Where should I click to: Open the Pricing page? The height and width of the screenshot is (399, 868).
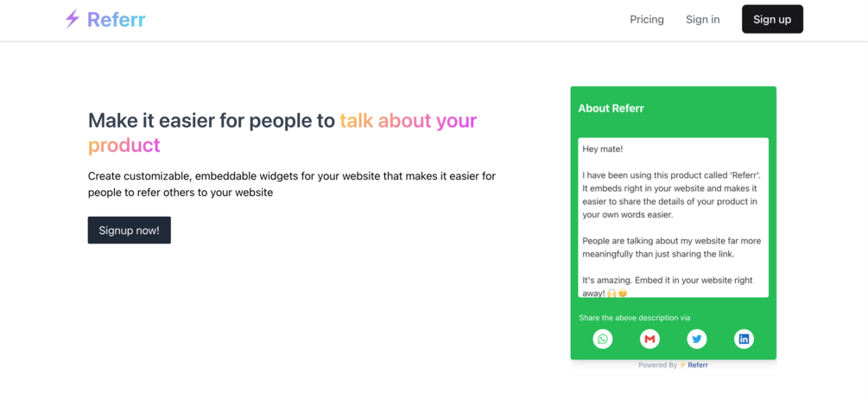pos(647,19)
